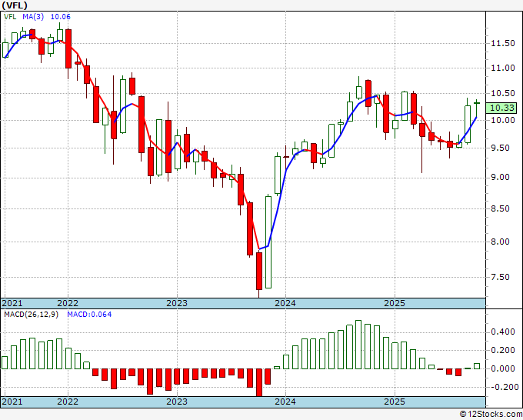Click the 11.00 price axis label

503,68
